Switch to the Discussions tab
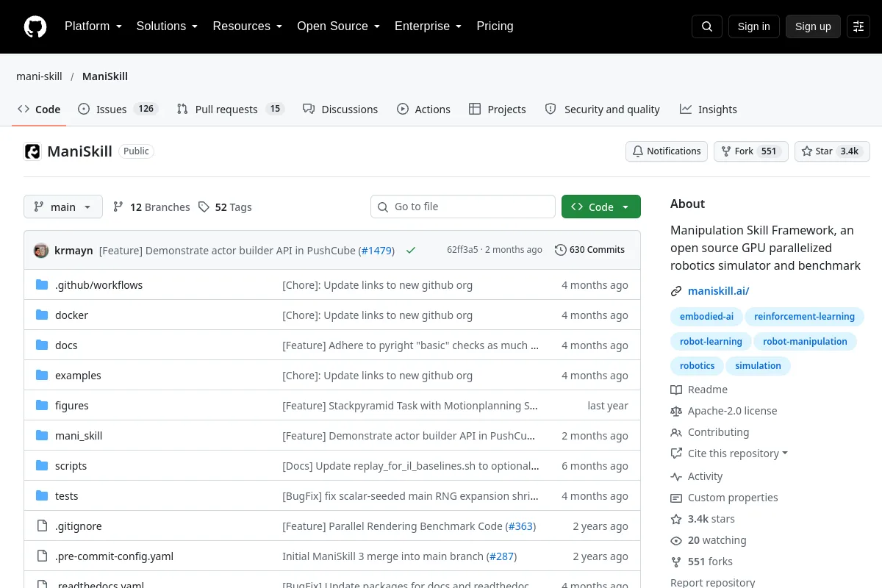This screenshot has height=588, width=882. [x=340, y=110]
